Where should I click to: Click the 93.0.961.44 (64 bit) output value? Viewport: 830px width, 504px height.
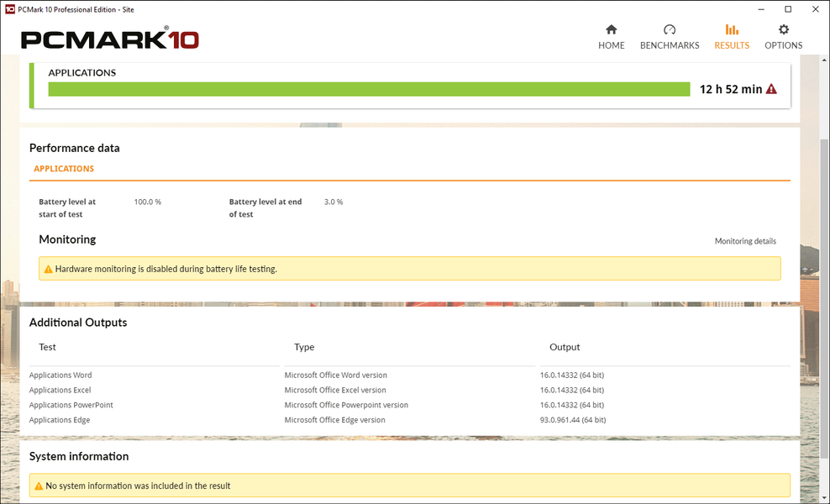(573, 420)
